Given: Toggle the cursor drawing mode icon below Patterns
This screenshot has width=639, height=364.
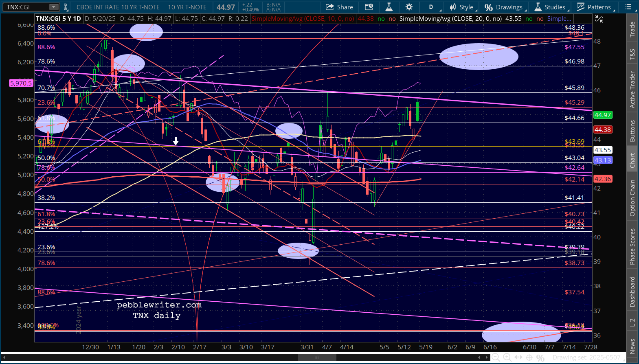Looking at the screenshot, I should click(599, 19).
